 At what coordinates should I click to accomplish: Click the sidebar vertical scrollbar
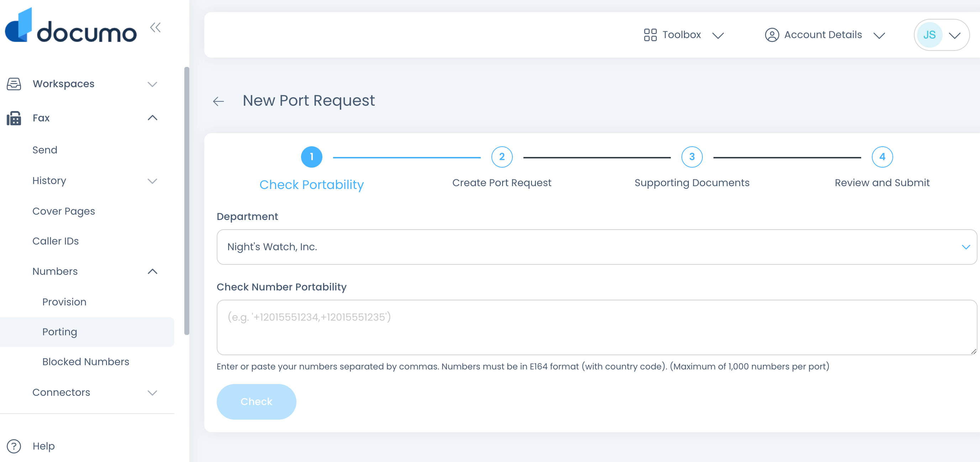click(x=187, y=201)
